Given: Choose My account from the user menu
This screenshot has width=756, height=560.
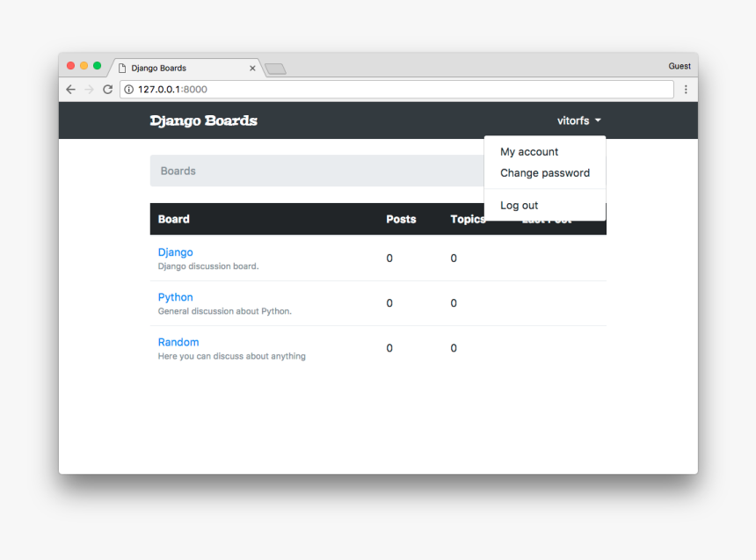Looking at the screenshot, I should point(528,151).
